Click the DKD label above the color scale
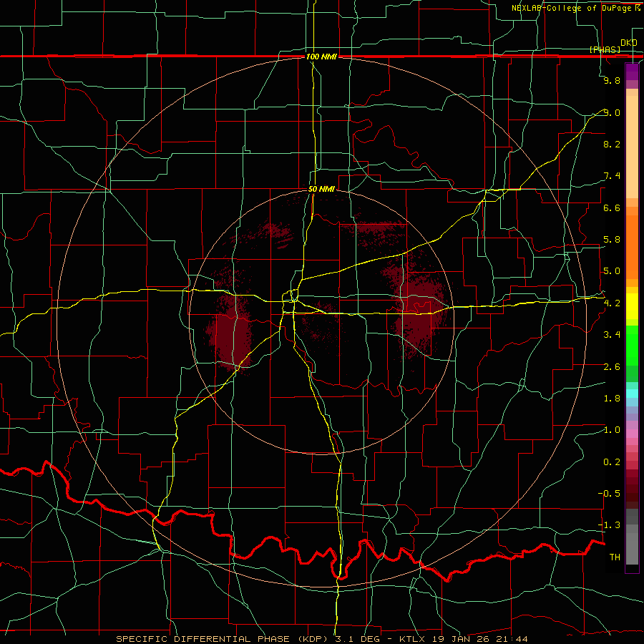 tap(629, 43)
